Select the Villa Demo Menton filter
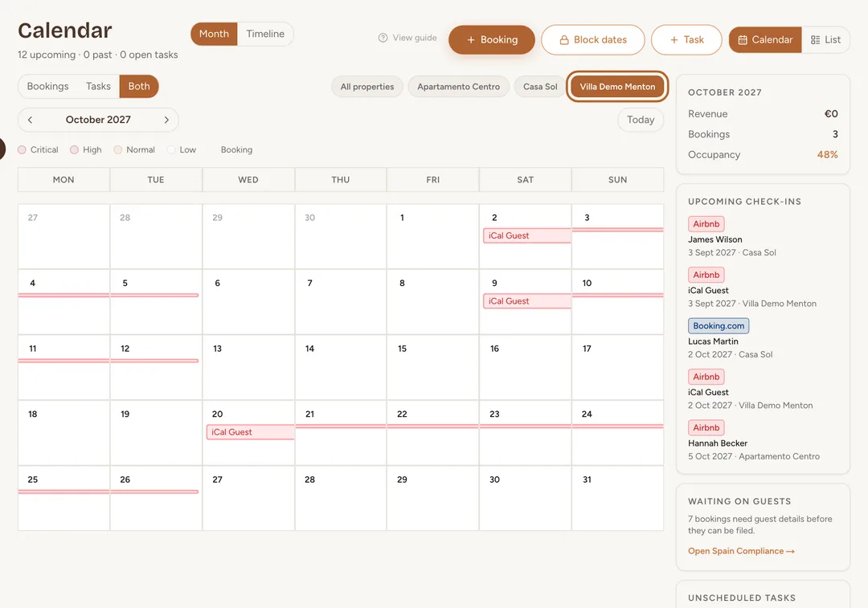 617,87
